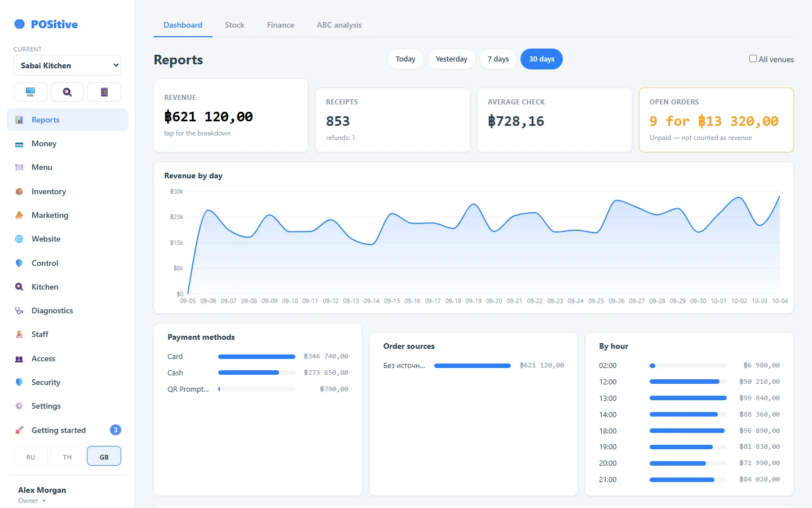This screenshot has width=812, height=508.
Task: Open the Sabai Kitchen venue dropdown
Action: point(67,65)
